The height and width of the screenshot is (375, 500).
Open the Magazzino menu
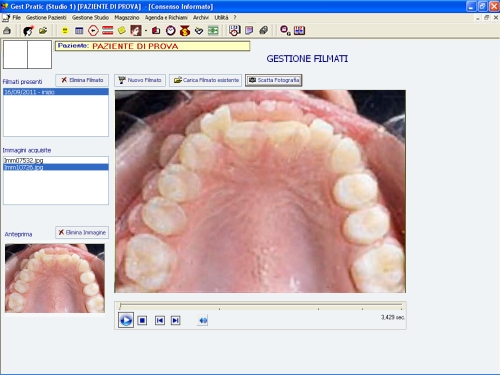[x=127, y=18]
